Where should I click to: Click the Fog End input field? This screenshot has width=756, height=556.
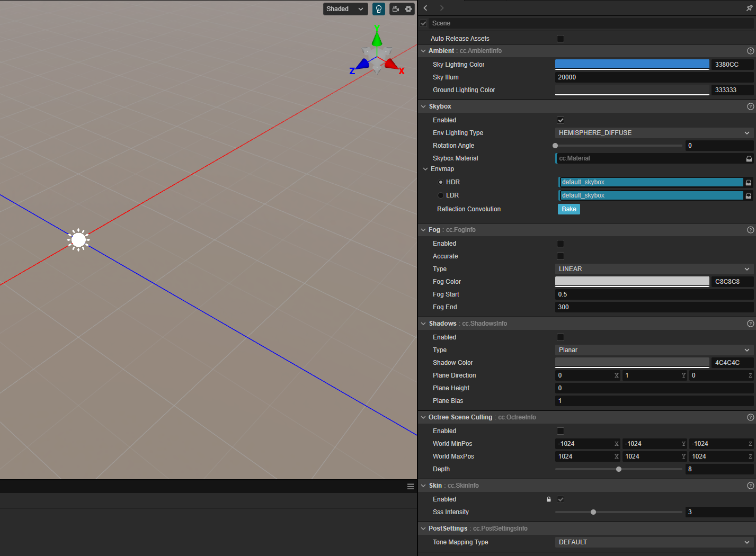click(x=654, y=307)
